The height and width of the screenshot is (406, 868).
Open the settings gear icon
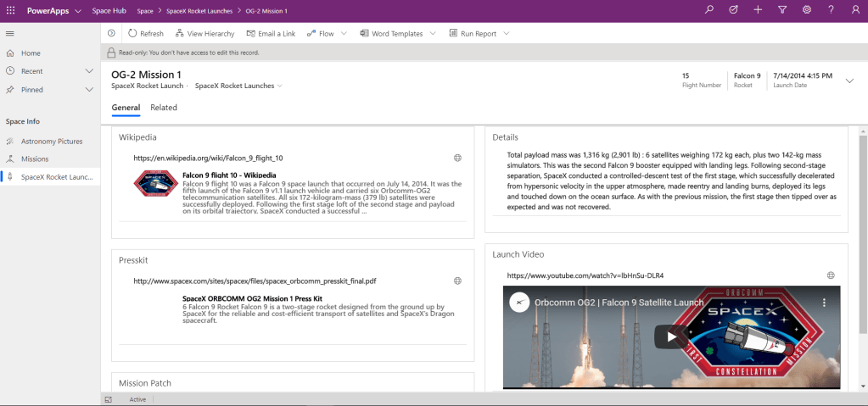[x=807, y=10]
